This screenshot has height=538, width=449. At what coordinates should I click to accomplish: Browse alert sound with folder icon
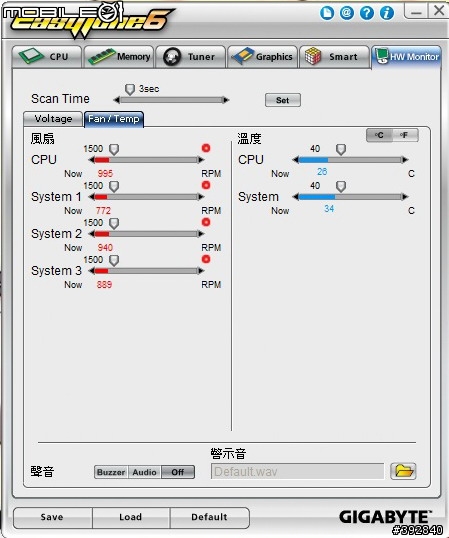403,471
